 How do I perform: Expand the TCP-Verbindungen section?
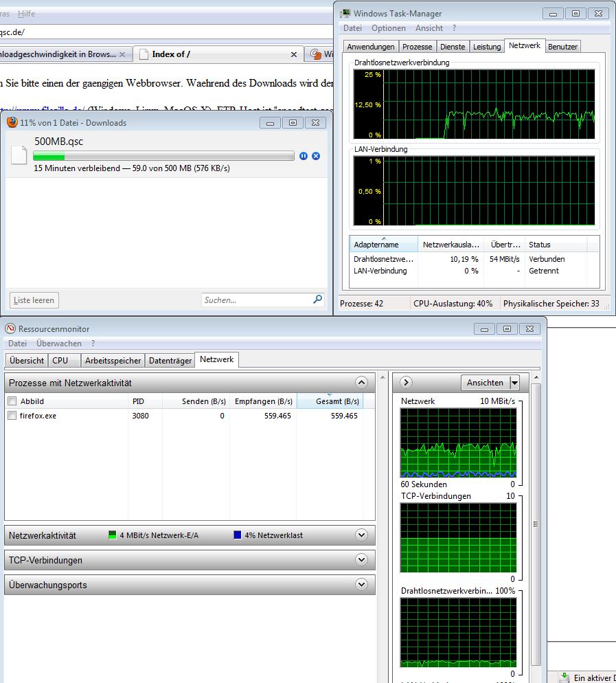pos(361,560)
